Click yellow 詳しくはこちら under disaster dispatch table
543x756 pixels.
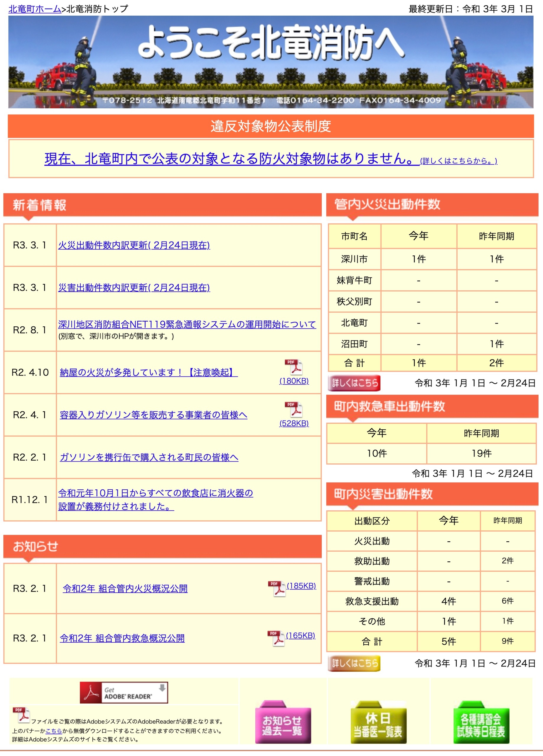click(x=355, y=664)
